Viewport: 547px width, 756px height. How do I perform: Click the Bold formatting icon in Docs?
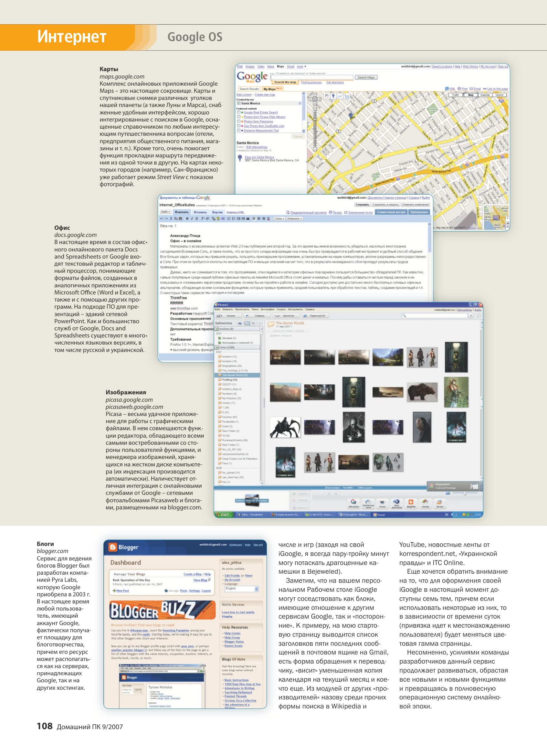tap(187, 219)
